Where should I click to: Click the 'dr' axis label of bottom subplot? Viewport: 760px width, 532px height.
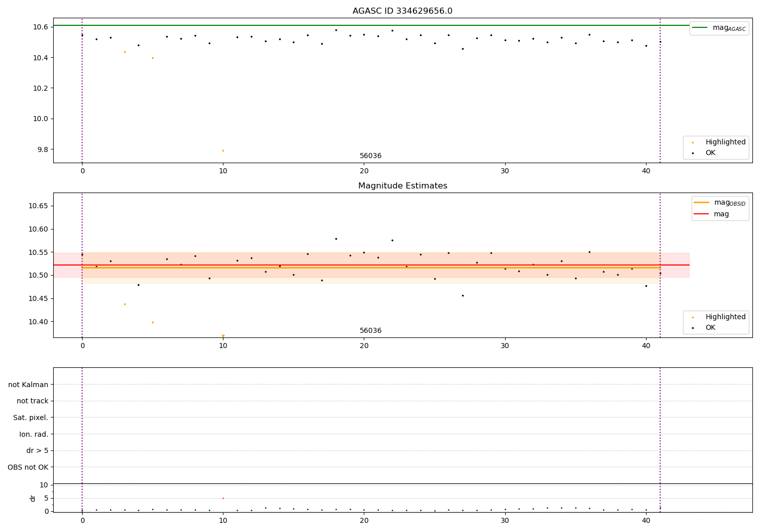(x=33, y=498)
